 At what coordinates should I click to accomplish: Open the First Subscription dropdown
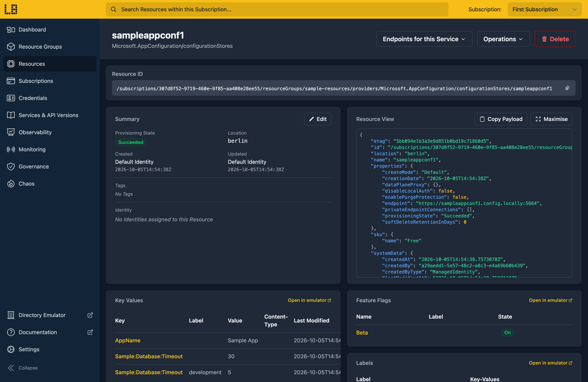tap(544, 9)
